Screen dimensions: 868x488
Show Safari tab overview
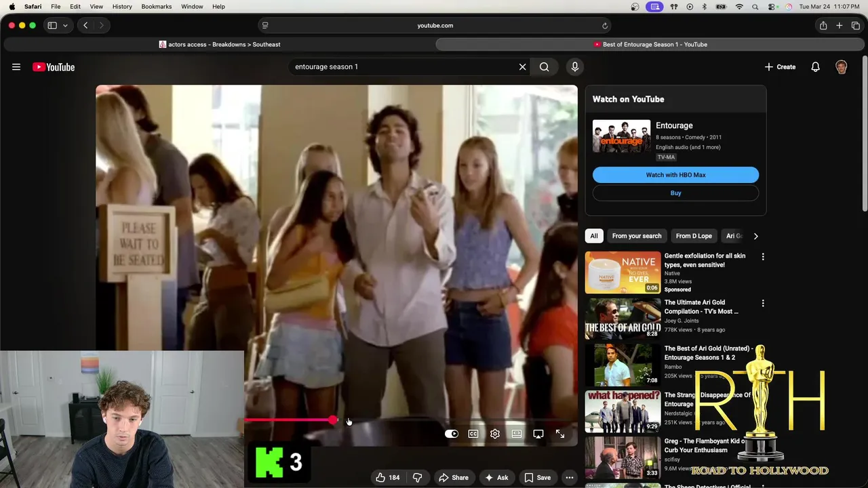tap(856, 26)
